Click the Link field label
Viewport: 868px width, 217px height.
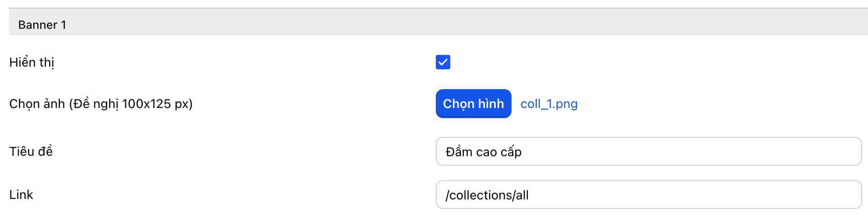coord(21,194)
